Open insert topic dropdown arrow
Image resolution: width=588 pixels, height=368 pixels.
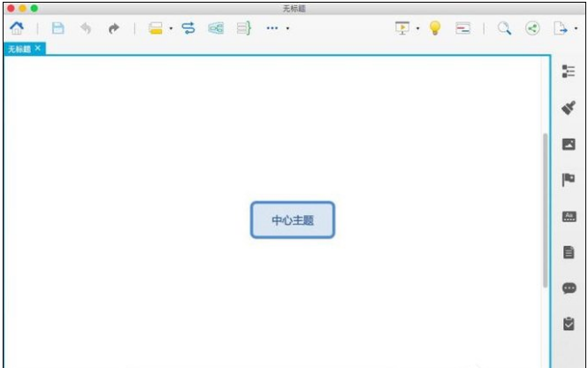[x=171, y=28]
